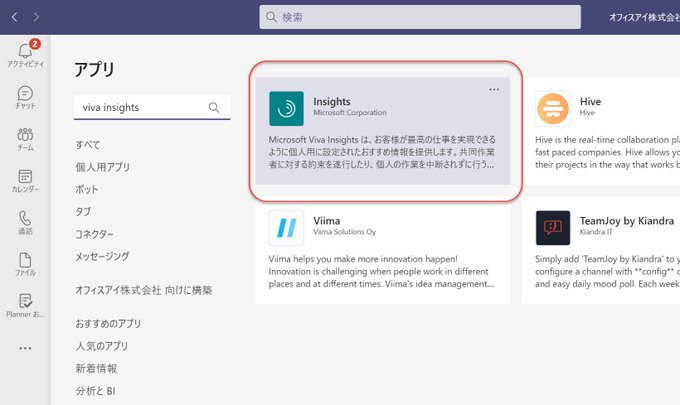This screenshot has width=680, height=405.
Task: Open オフィスアイ株式会社 向けに構築 section
Action: coord(144,290)
